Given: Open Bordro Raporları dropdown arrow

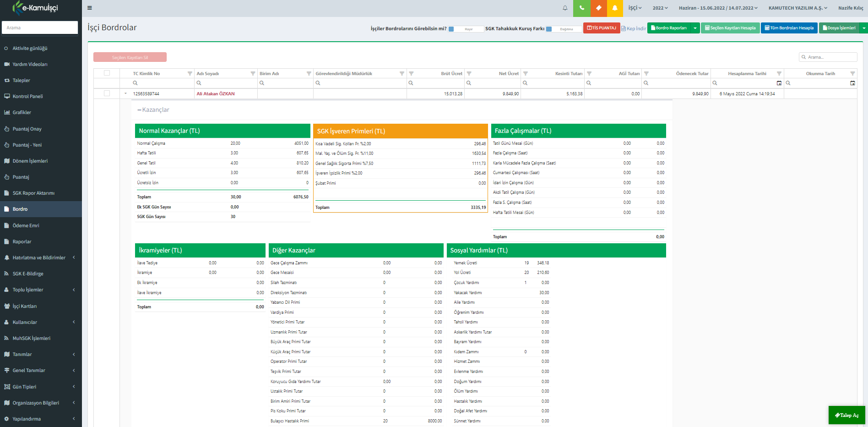Looking at the screenshot, I should coord(695,28).
